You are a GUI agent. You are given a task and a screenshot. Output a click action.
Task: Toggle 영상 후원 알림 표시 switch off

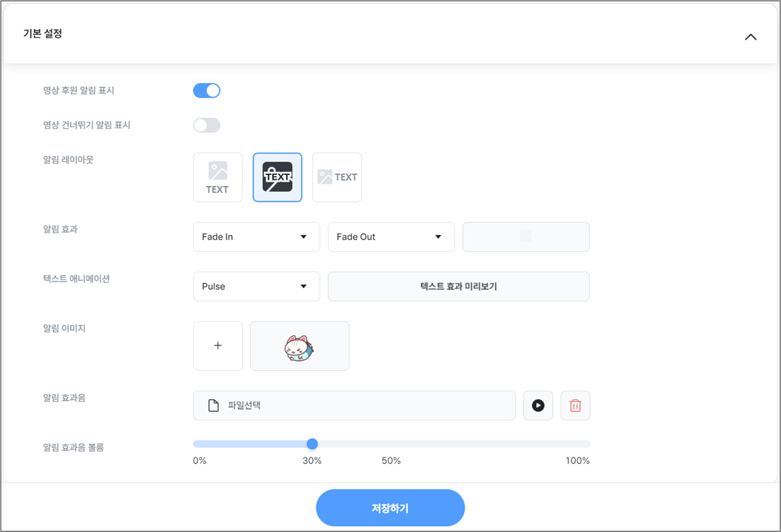tap(206, 91)
